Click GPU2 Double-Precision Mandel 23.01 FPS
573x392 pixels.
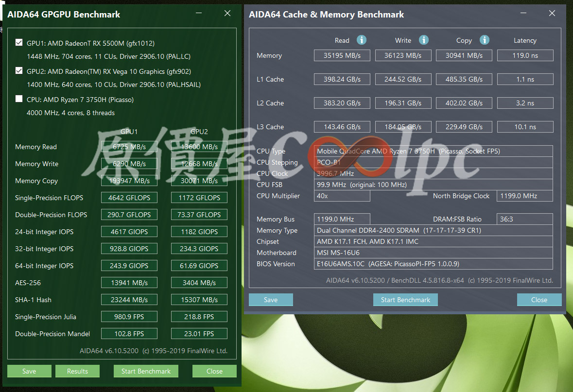pyautogui.click(x=199, y=334)
